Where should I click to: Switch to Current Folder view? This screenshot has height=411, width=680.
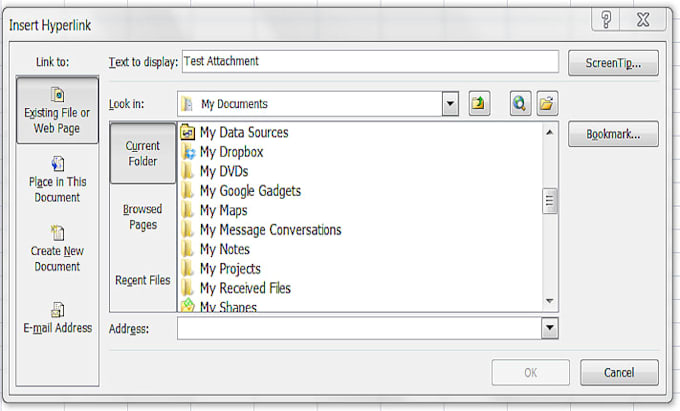point(143,153)
